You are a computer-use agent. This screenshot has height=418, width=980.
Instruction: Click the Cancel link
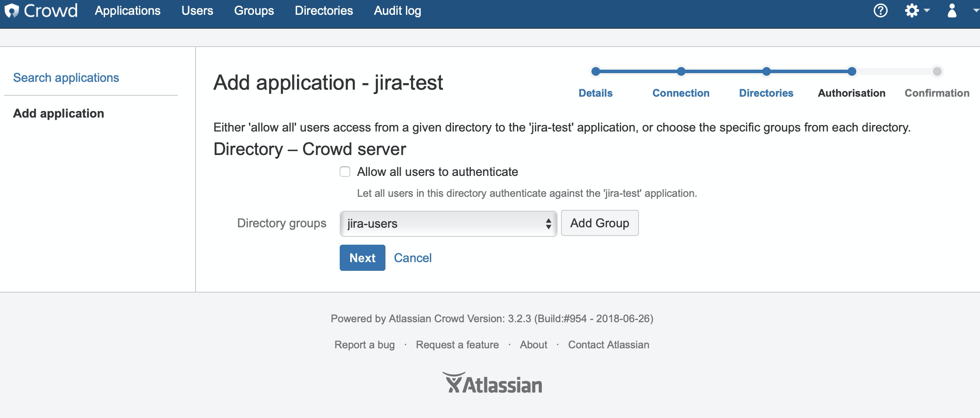click(x=413, y=257)
